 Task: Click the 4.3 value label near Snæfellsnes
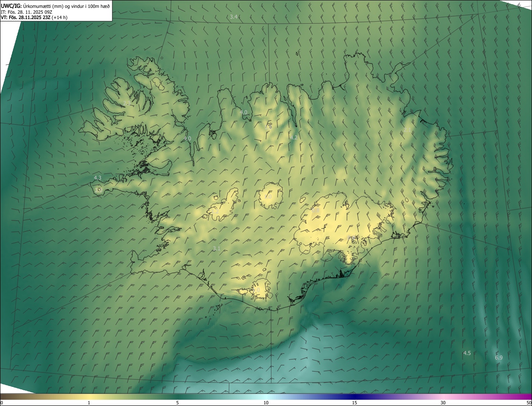(x=97, y=178)
